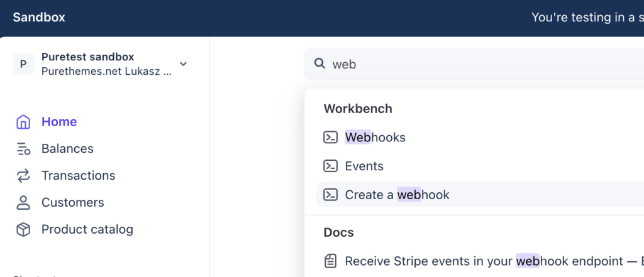Focus the search field containing web
The image size is (644, 277).
point(474,63)
